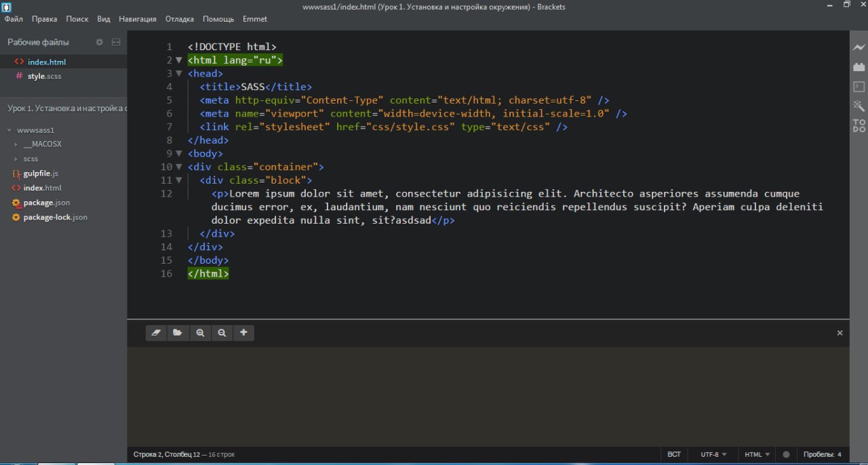This screenshot has width=868, height=465.
Task: Open gulpfile.js from the project tree
Action: tap(41, 174)
